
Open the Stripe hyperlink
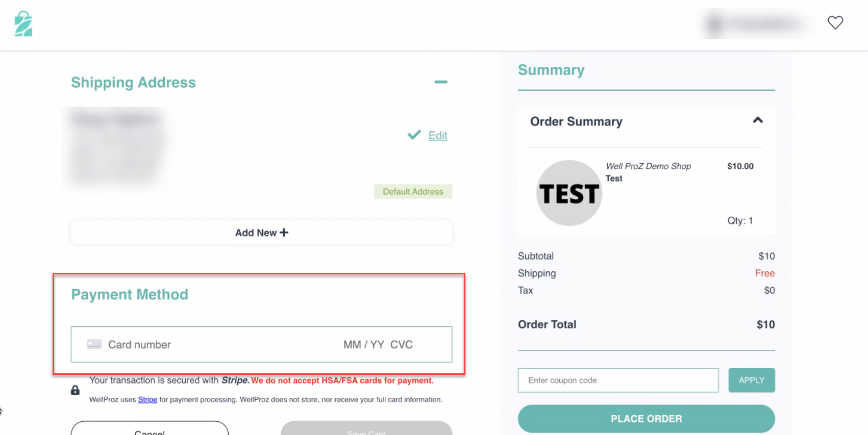point(147,400)
